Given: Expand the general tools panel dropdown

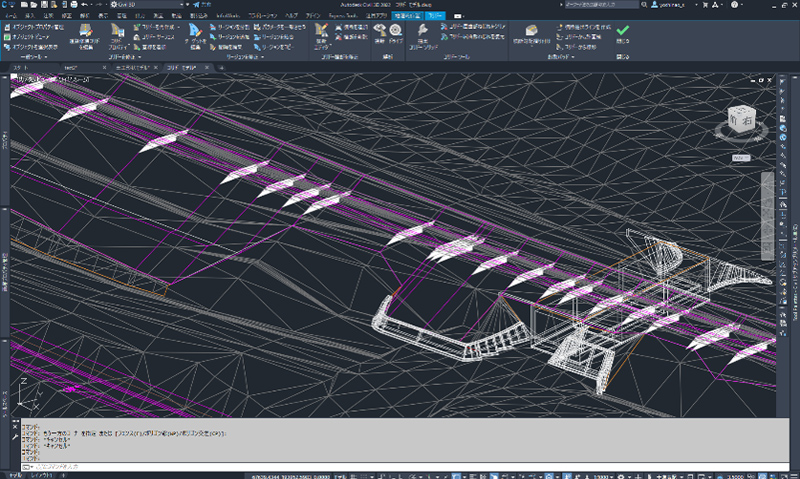Looking at the screenshot, I should point(34,57).
